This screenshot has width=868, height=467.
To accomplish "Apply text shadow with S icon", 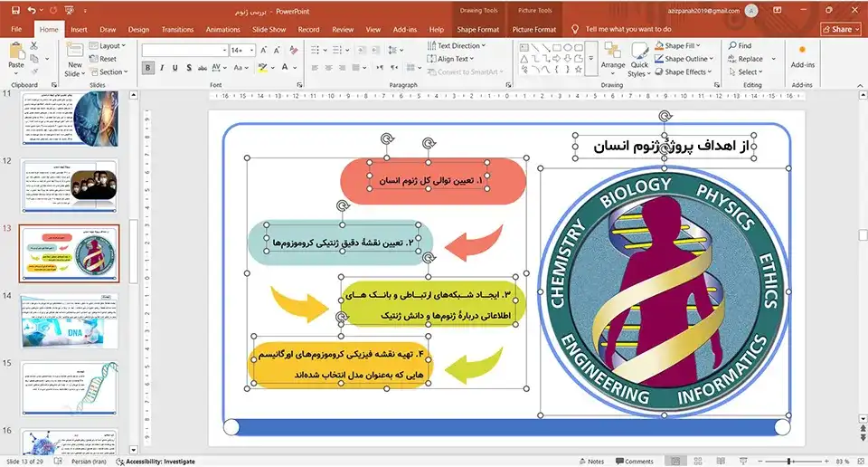I will point(189,68).
